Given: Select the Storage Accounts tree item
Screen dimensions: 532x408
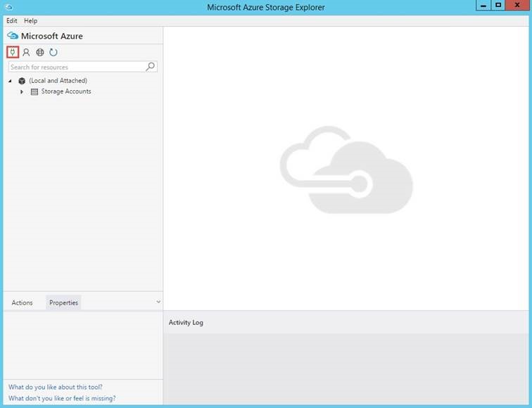Looking at the screenshot, I should (x=66, y=91).
